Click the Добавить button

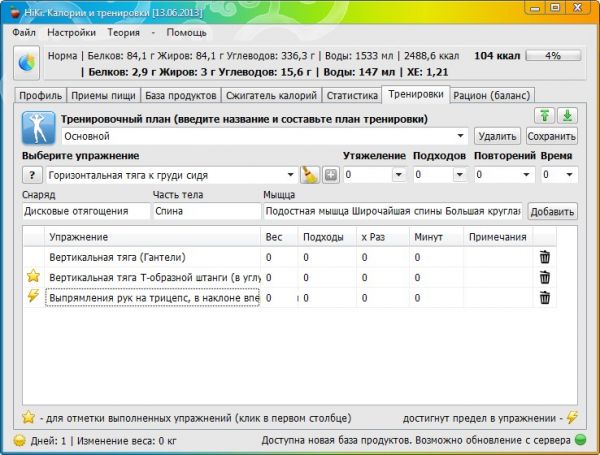click(x=552, y=212)
